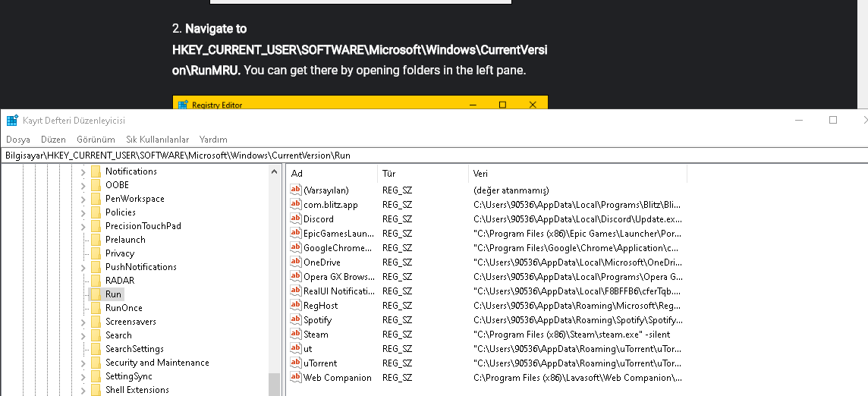868x396 pixels.
Task: Maximize the Kayıt Defteri Düzenleyicisi window
Action: point(832,120)
